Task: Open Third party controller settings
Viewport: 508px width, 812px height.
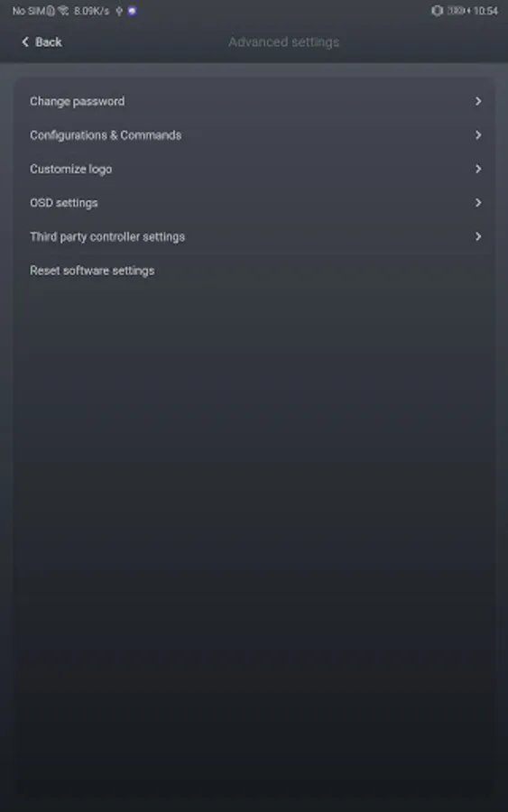Action: point(254,236)
